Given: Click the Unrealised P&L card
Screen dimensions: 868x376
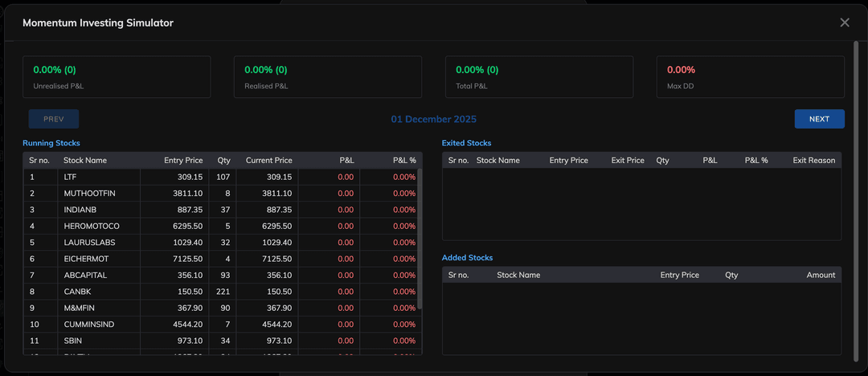Looking at the screenshot, I should click(117, 77).
